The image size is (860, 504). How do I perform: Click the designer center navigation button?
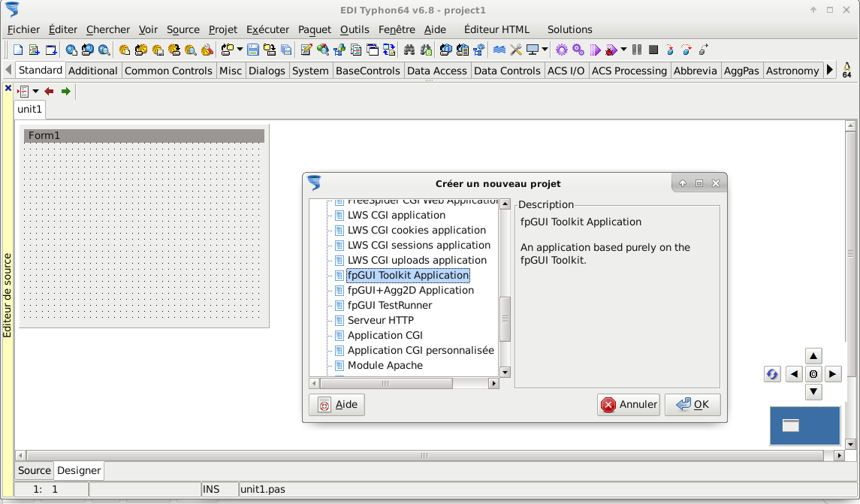tap(813, 374)
